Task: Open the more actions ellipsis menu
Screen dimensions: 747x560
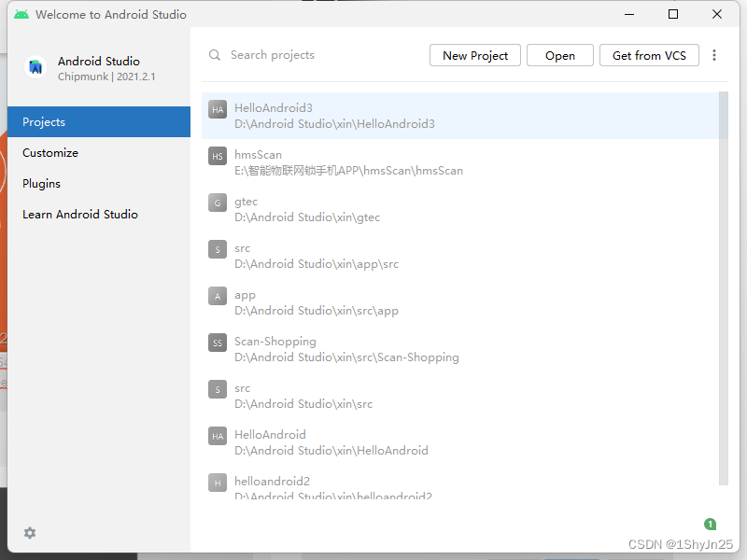Action: [714, 55]
